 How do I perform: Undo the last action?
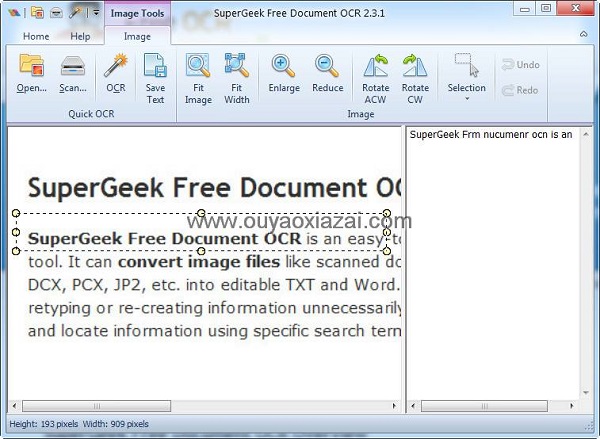pyautogui.click(x=520, y=65)
